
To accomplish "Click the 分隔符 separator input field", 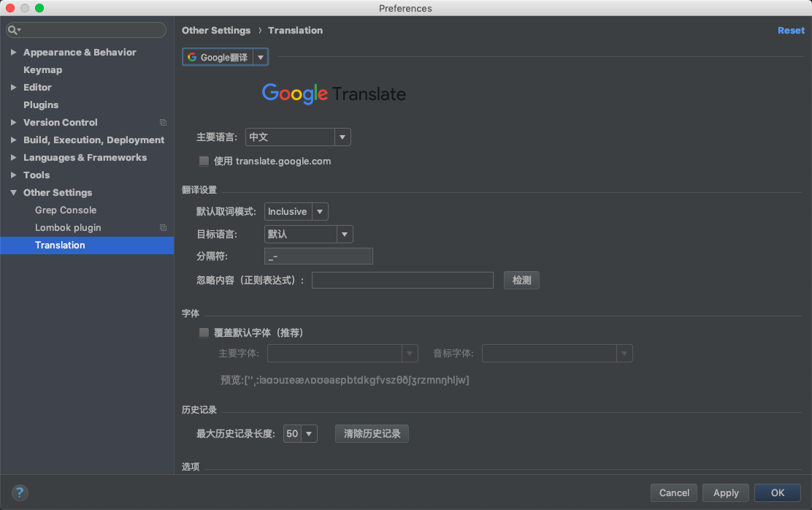I will tap(318, 256).
